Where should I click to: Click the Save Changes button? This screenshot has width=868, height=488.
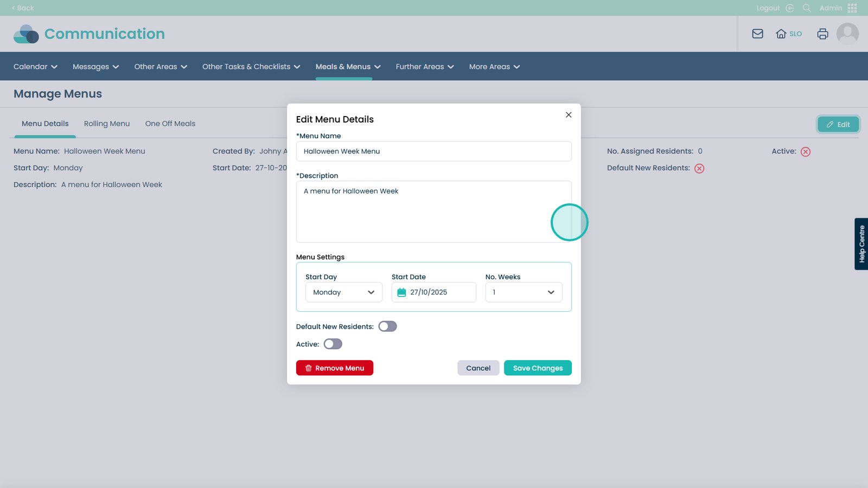click(538, 368)
